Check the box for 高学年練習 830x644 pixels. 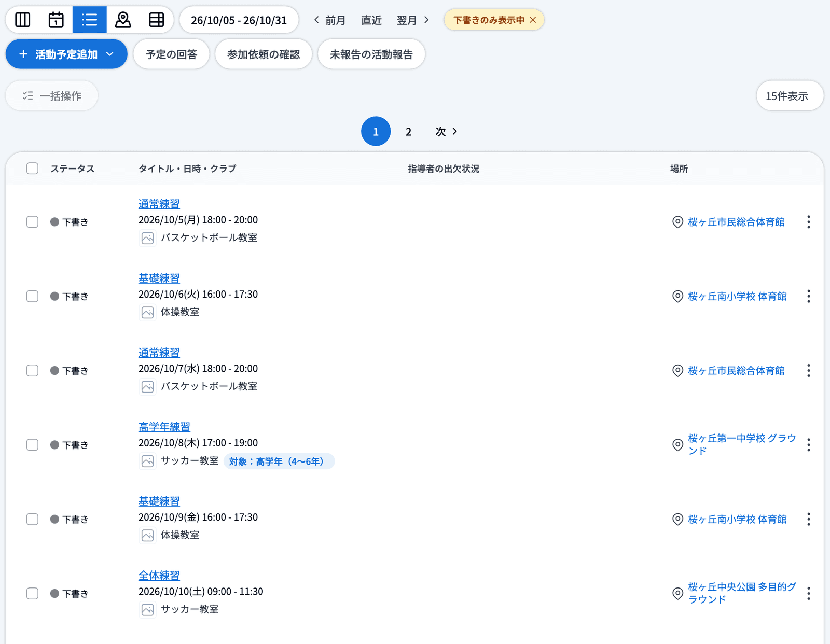pyautogui.click(x=32, y=445)
